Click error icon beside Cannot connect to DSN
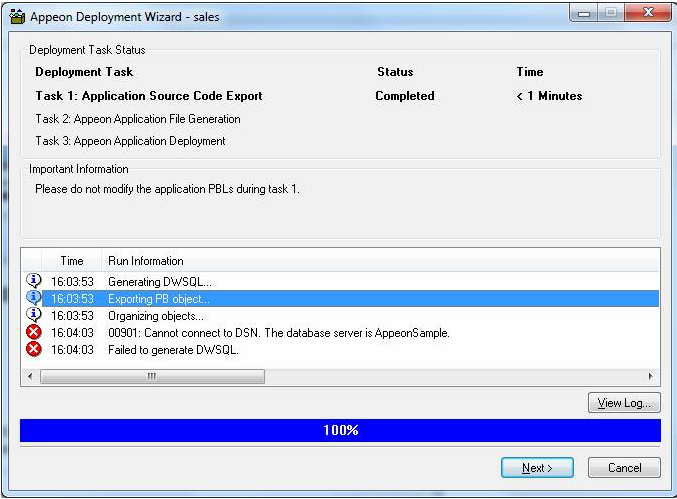 point(34,332)
